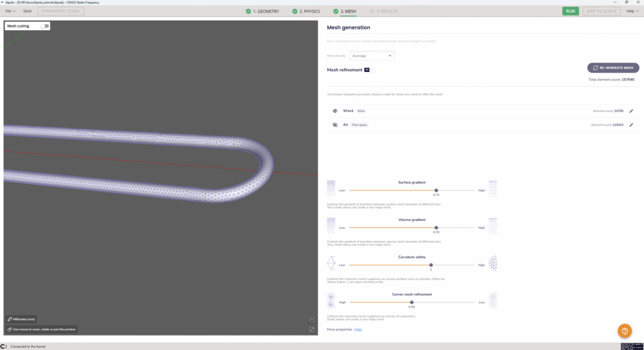Switch to the 1. Geometry step

click(x=262, y=11)
